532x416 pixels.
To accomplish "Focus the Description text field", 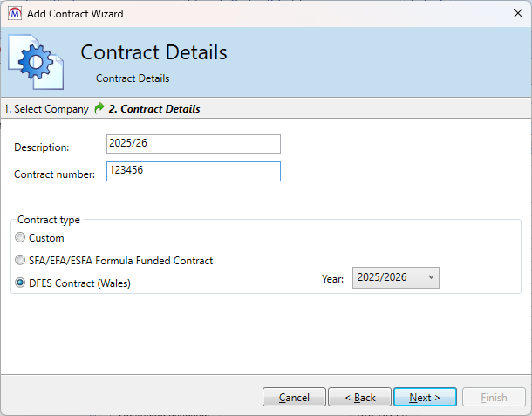I will 193,144.
